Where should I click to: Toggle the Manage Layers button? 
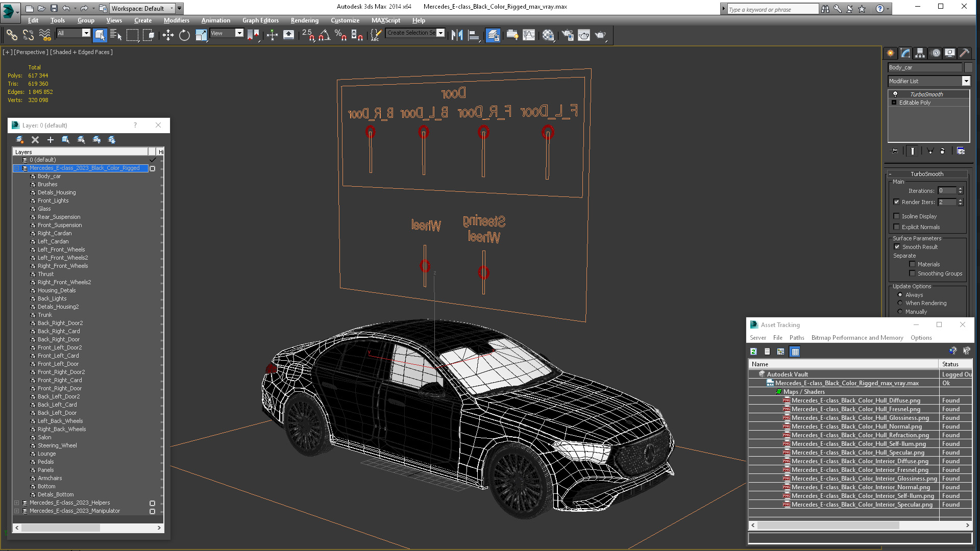[x=493, y=35]
